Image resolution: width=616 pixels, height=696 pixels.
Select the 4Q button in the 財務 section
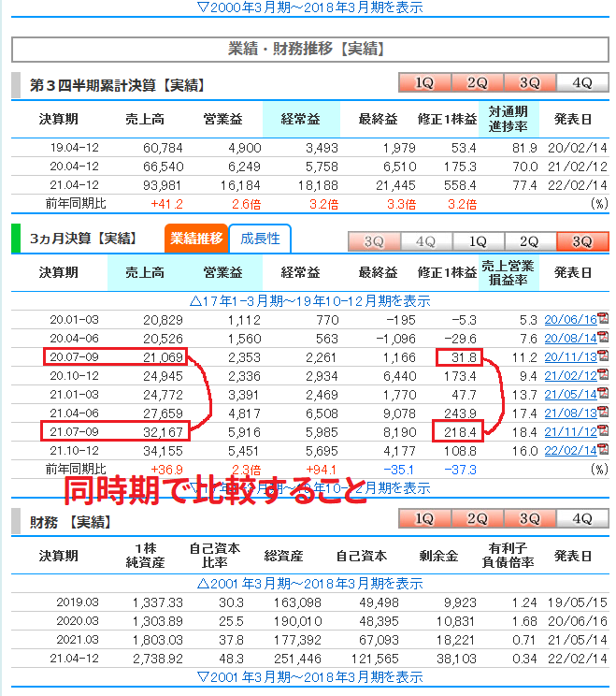(x=581, y=519)
